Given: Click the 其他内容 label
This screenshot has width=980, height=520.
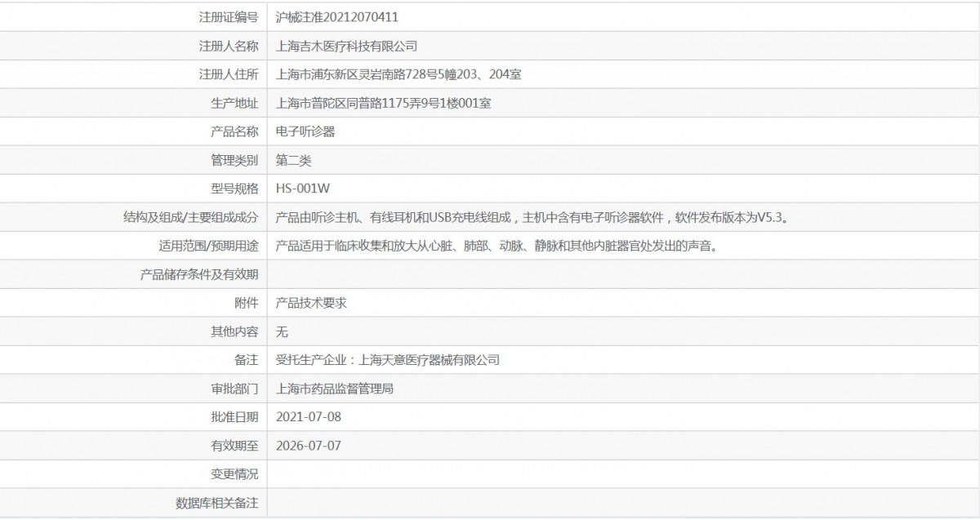Looking at the screenshot, I should coord(234,331).
